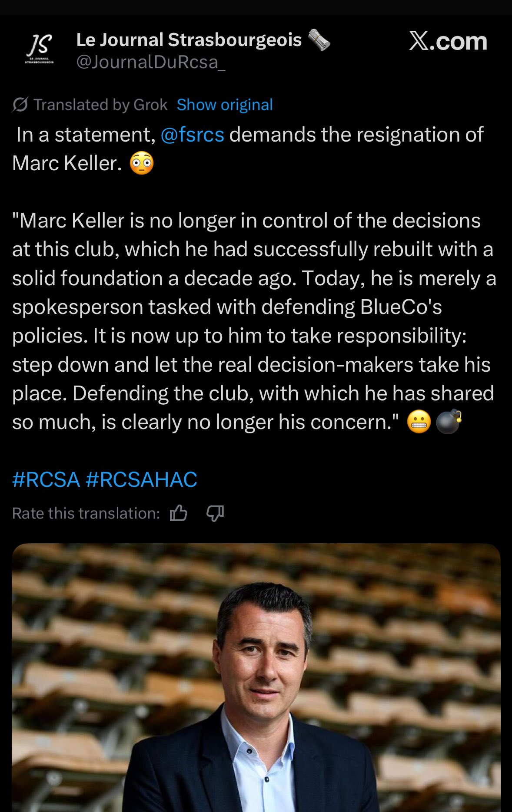Viewport: 512px width, 812px height.
Task: Click the X.com logo
Action: [x=448, y=42]
